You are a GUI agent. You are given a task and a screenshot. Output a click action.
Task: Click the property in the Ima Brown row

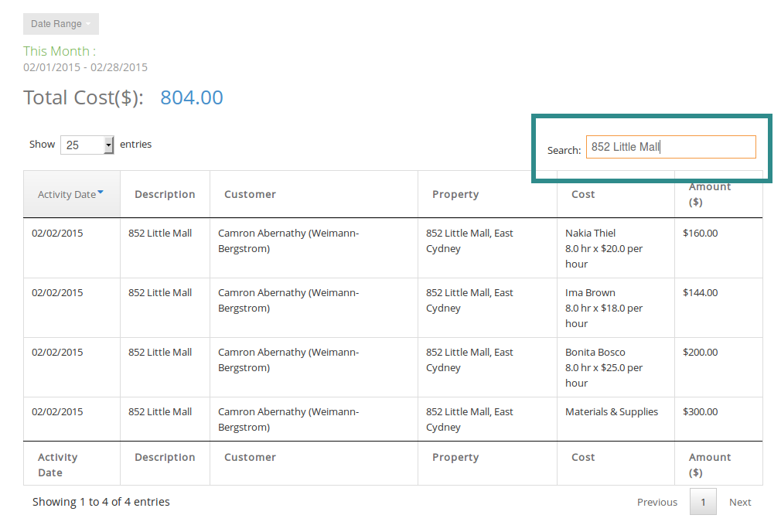pos(469,300)
